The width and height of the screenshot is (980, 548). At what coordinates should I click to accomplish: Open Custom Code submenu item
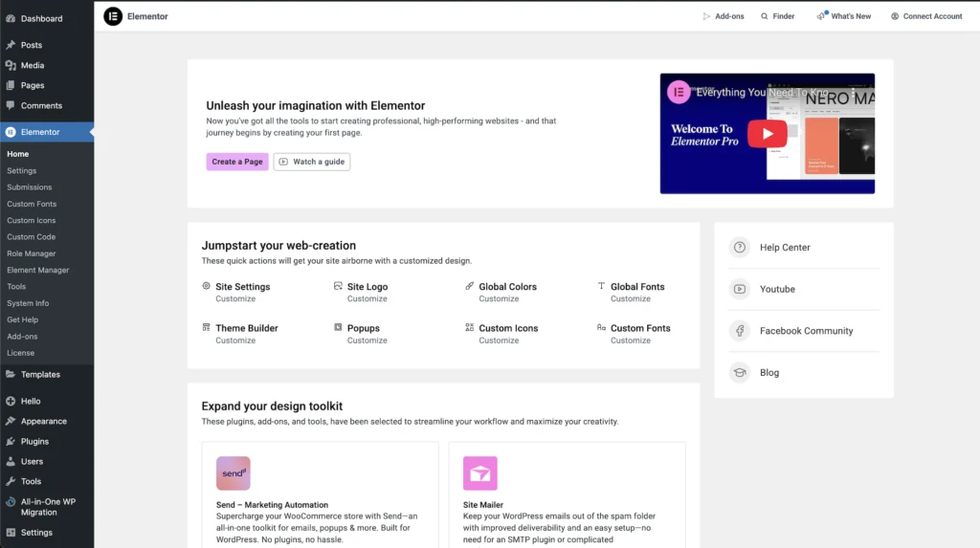(x=32, y=237)
